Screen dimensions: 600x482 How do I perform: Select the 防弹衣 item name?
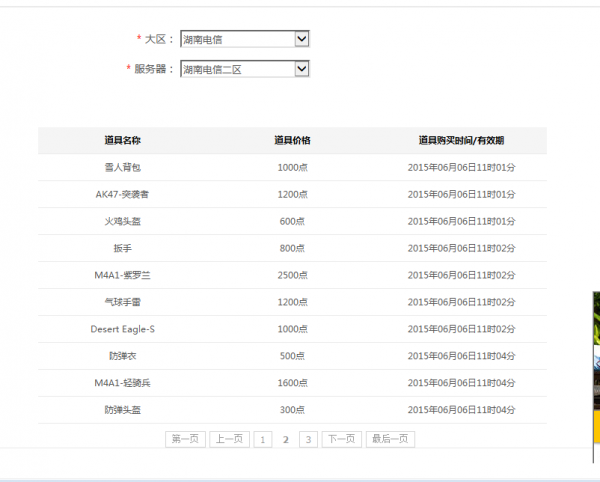(x=122, y=356)
